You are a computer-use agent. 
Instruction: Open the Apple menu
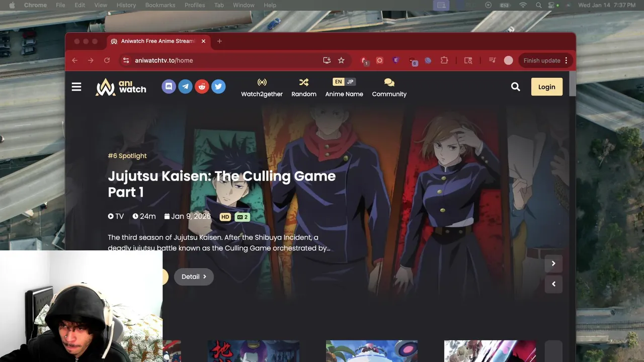pyautogui.click(x=12, y=5)
